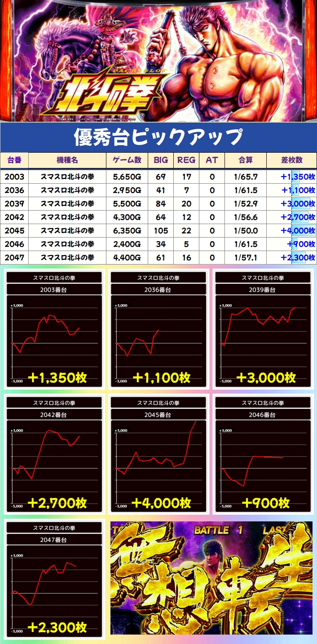Click the 1/57.1 combined probability cell
This screenshot has height=644, width=317.
click(x=246, y=258)
